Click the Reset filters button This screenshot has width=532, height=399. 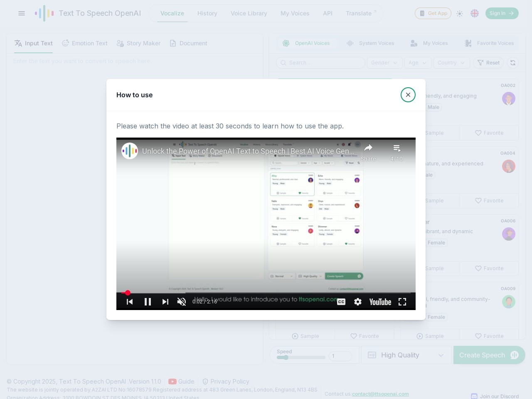tap(488, 63)
